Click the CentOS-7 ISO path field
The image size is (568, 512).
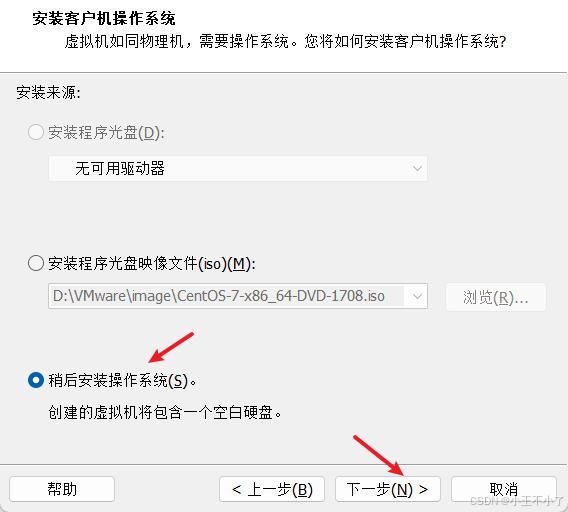click(x=238, y=296)
